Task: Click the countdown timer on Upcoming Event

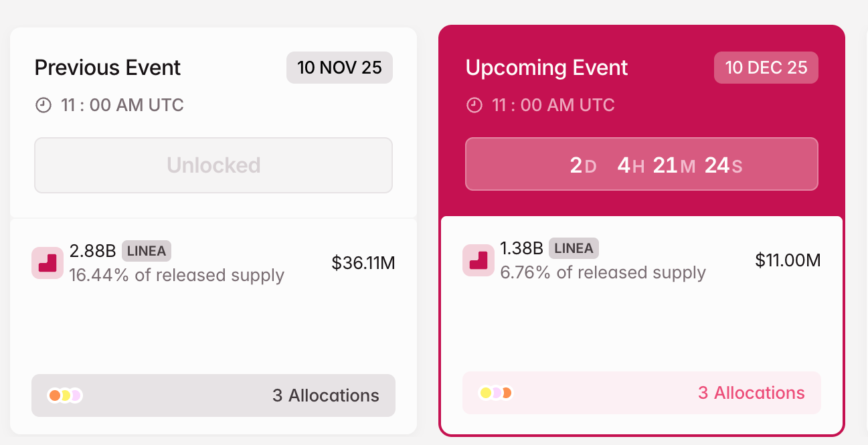Action: [642, 164]
